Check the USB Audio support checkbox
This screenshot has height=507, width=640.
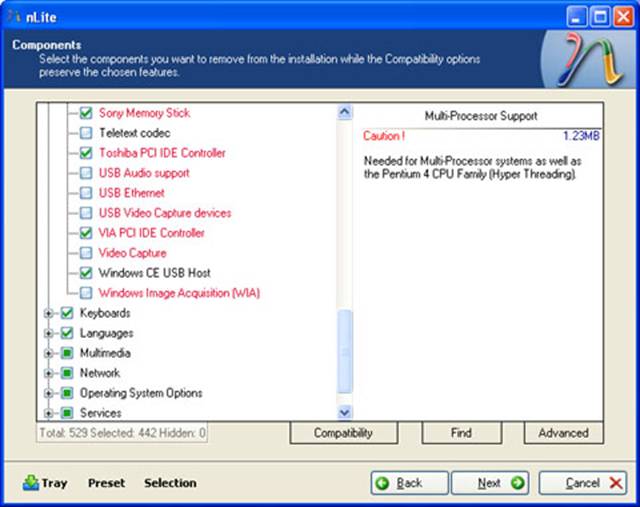(86, 173)
